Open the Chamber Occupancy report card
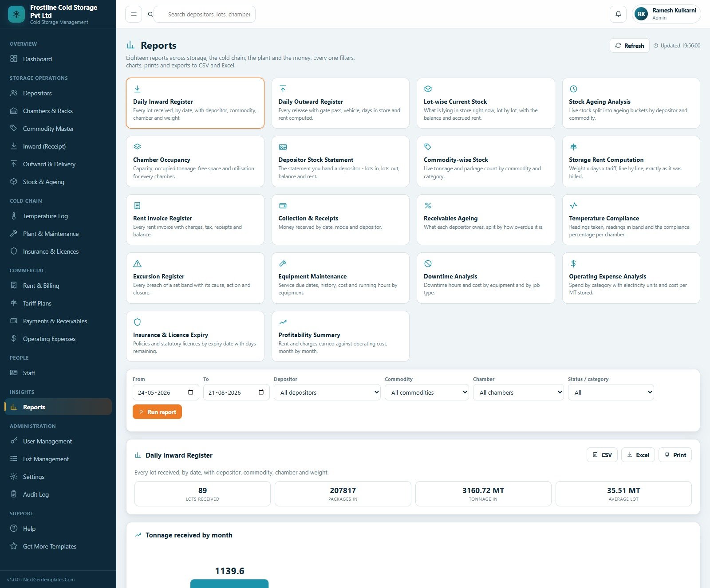The image size is (710, 588). click(x=195, y=161)
